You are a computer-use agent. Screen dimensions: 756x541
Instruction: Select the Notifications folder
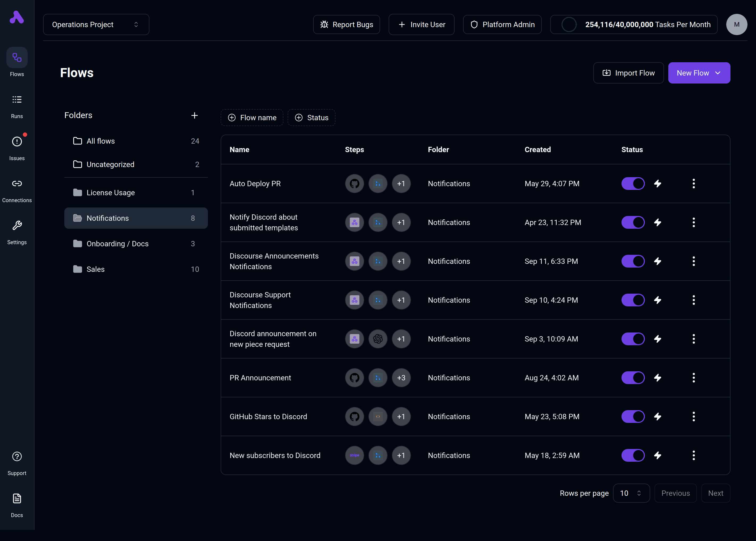136,218
